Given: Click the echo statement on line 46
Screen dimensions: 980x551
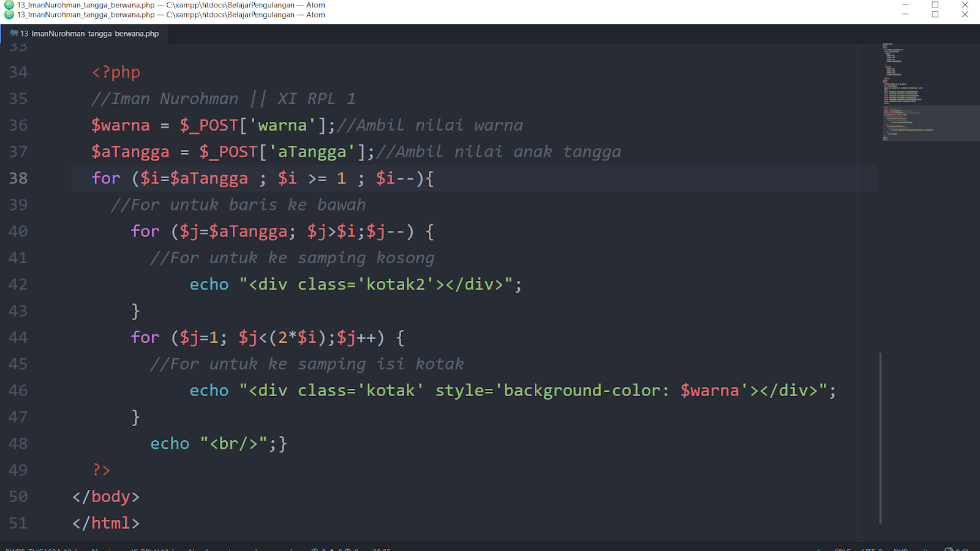Looking at the screenshot, I should (208, 390).
